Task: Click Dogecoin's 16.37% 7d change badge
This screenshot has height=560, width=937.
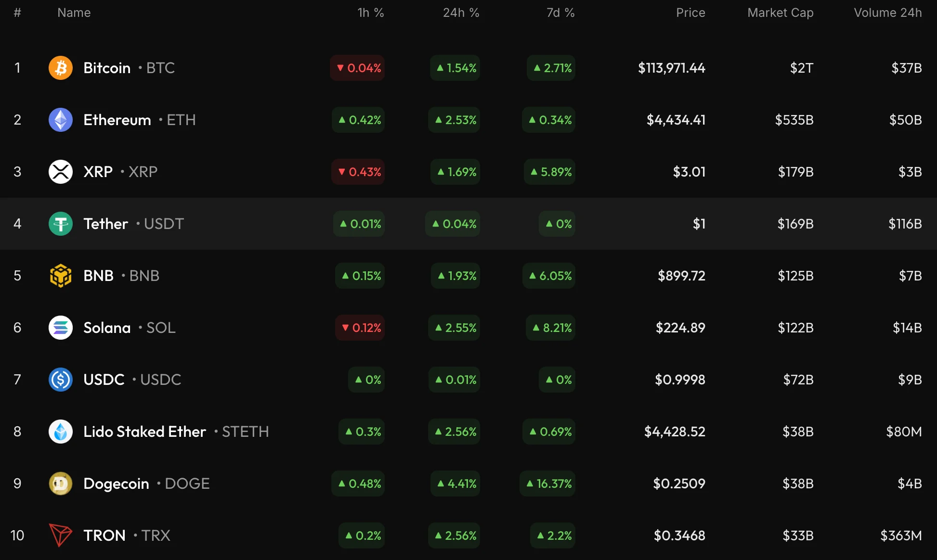Action: pyautogui.click(x=548, y=484)
